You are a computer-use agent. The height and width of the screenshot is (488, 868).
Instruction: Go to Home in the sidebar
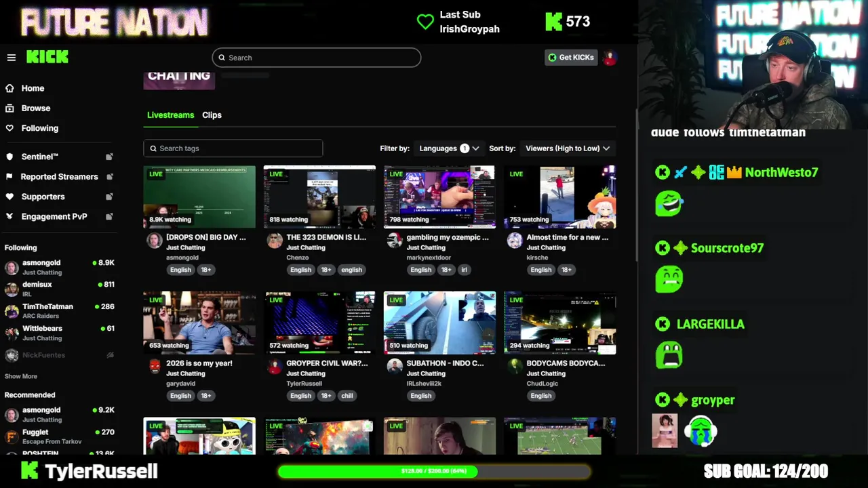[x=33, y=88]
